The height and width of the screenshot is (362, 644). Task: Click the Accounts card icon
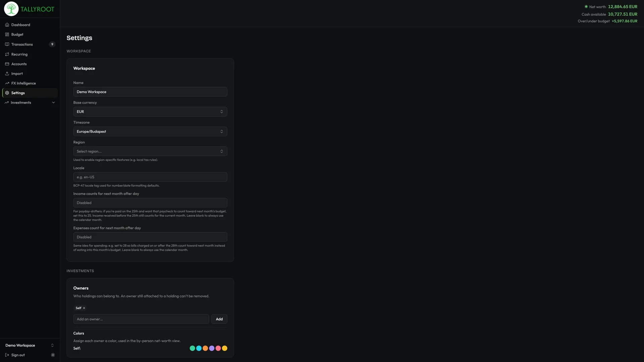[x=7, y=64]
